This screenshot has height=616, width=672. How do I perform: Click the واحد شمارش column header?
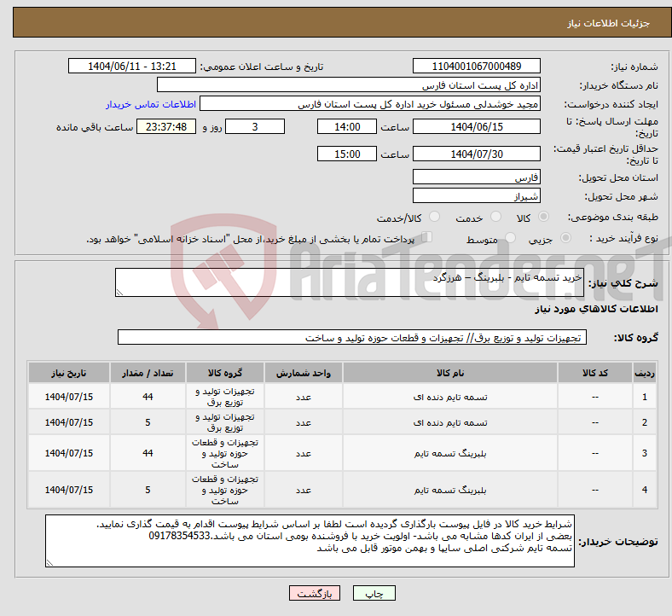(x=304, y=373)
